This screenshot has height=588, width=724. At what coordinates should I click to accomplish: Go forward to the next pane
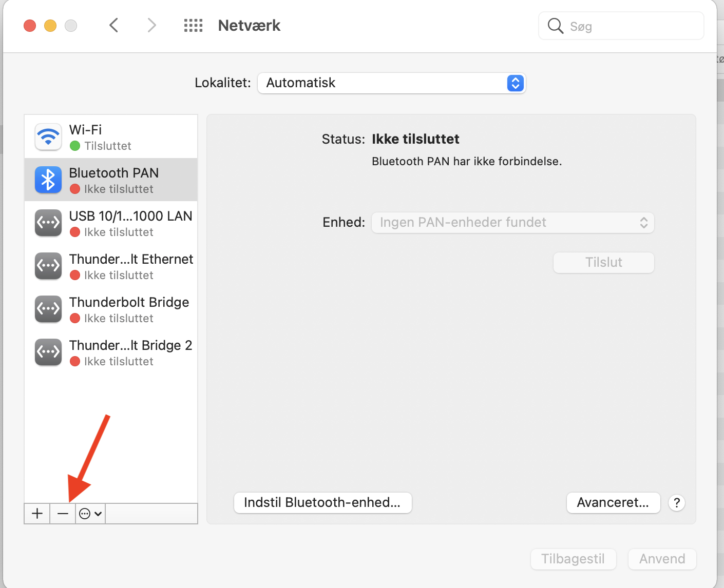click(x=151, y=26)
